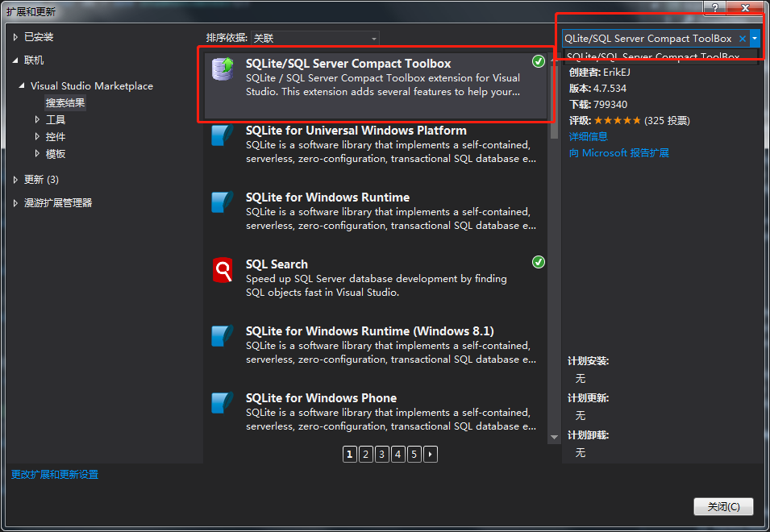Click the SQL Search red magnifier icon
The width and height of the screenshot is (770, 532).
(222, 269)
